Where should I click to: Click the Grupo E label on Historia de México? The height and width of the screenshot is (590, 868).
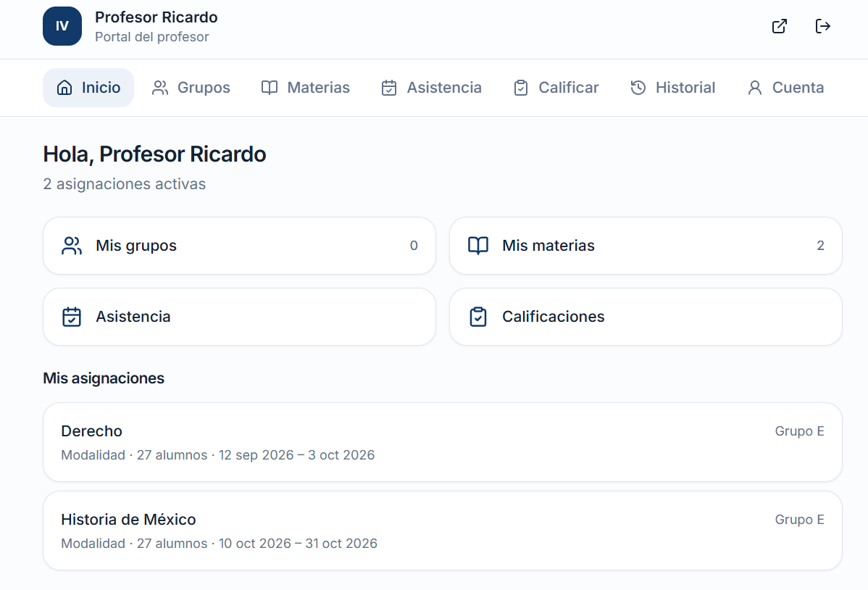(799, 520)
